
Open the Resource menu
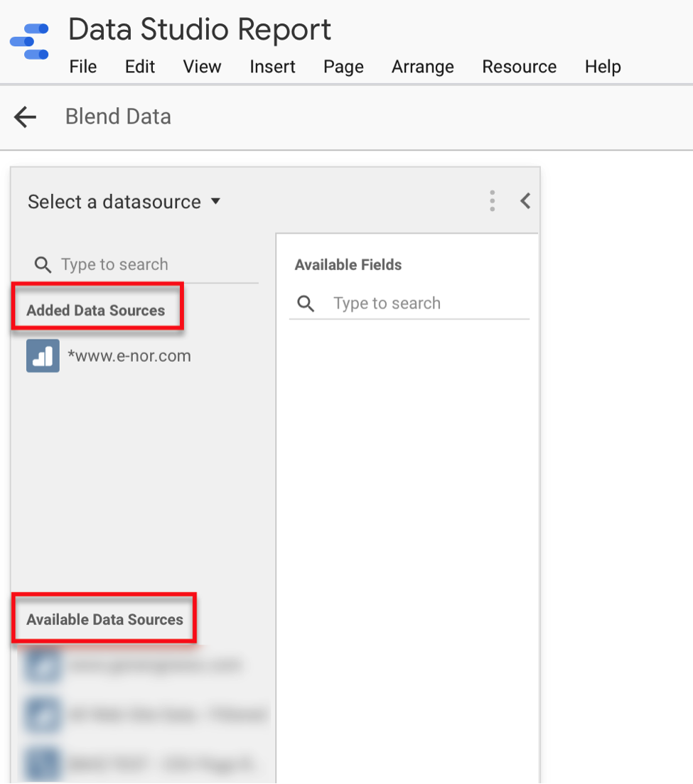coord(520,67)
